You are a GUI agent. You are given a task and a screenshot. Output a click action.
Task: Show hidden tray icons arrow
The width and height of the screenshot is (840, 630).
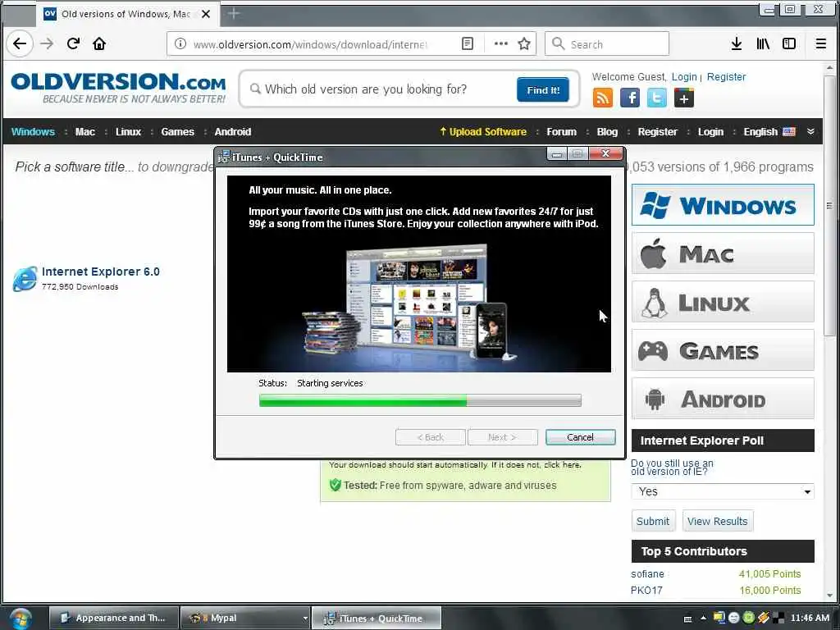click(703, 619)
